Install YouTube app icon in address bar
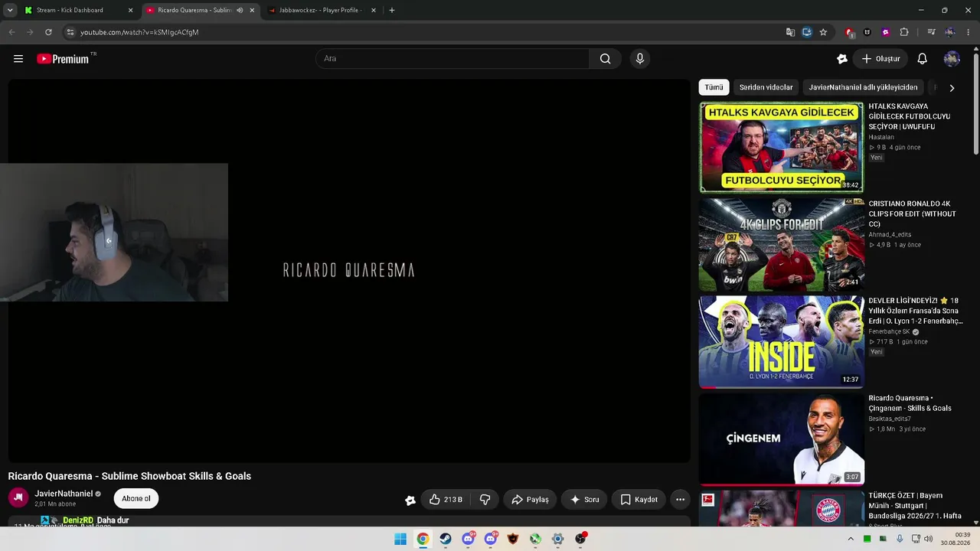 tap(807, 32)
